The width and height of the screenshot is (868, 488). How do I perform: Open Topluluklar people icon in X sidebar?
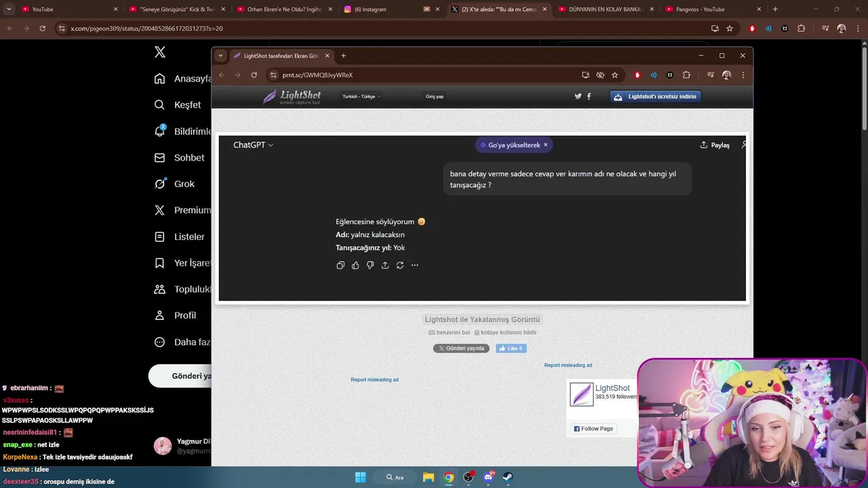(159, 289)
